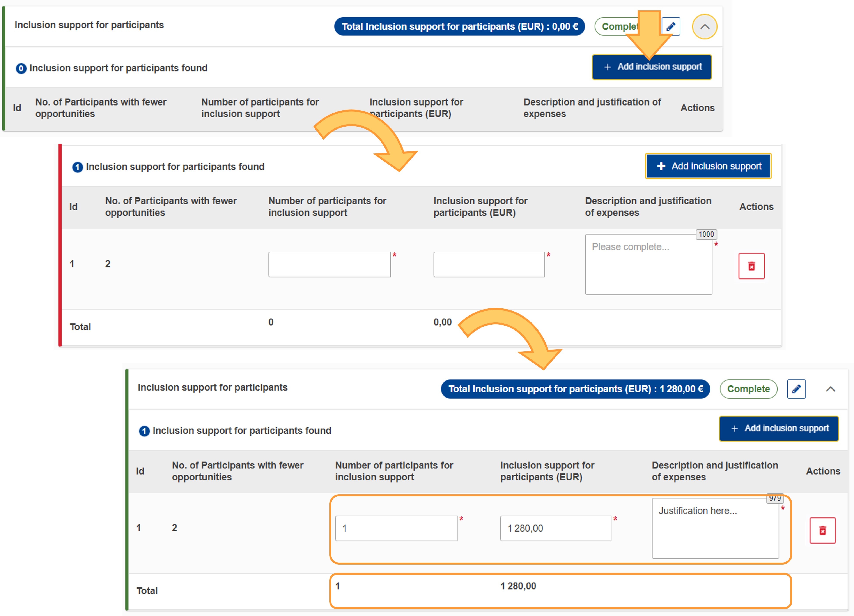This screenshot has height=616, width=854.
Task: Click the pencil edit icon in top panel
Action: pyautogui.click(x=671, y=27)
